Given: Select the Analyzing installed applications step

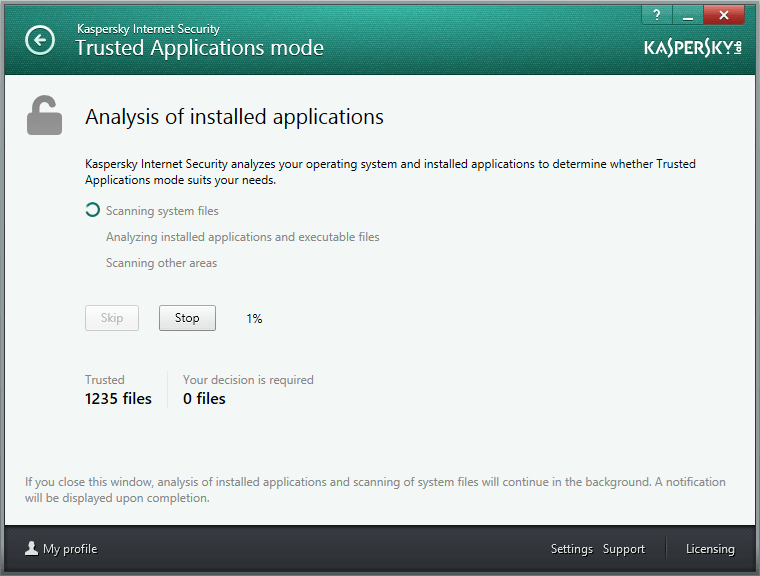Looking at the screenshot, I should 242,237.
